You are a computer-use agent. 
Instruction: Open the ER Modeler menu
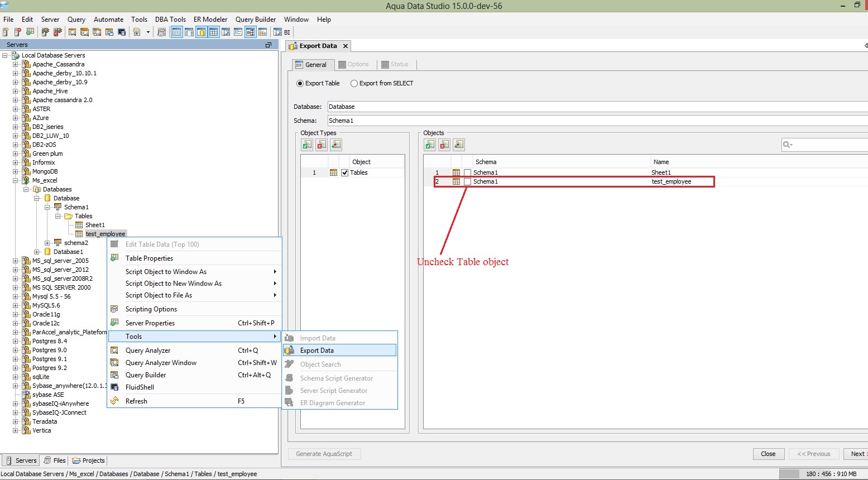[210, 19]
